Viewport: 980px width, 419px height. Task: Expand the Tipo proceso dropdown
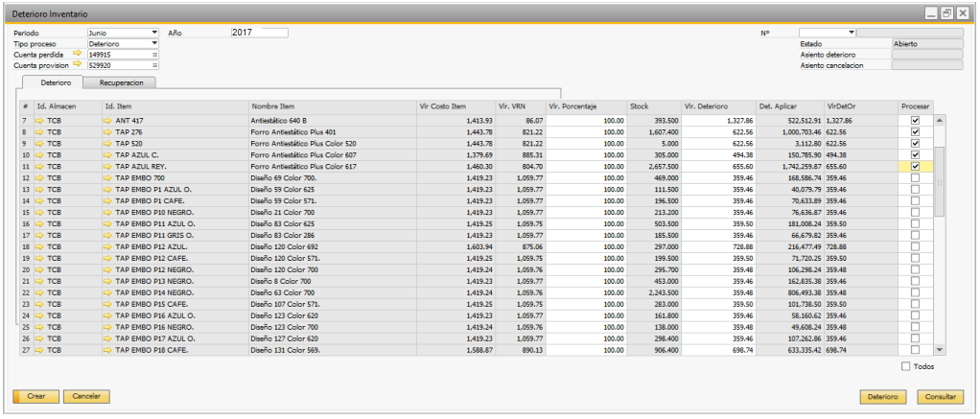(x=153, y=44)
